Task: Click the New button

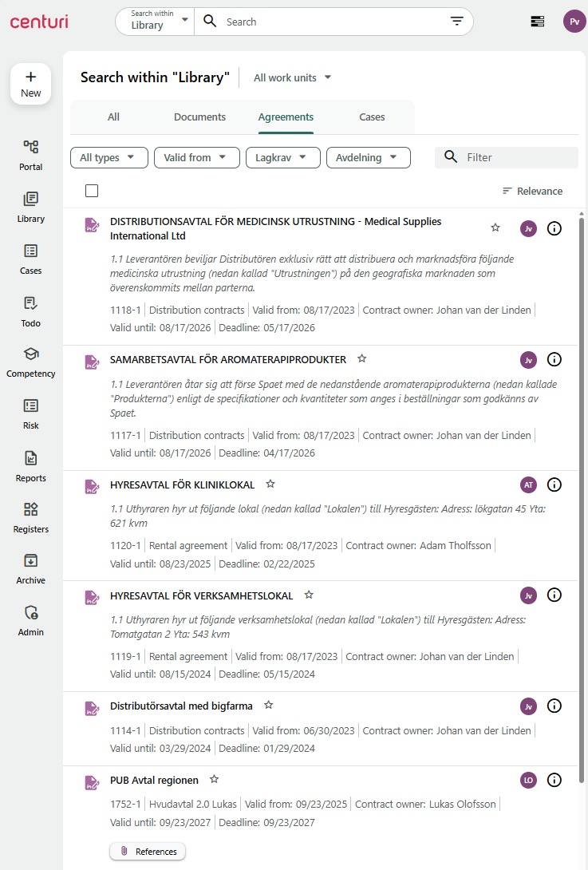Action: (x=30, y=84)
